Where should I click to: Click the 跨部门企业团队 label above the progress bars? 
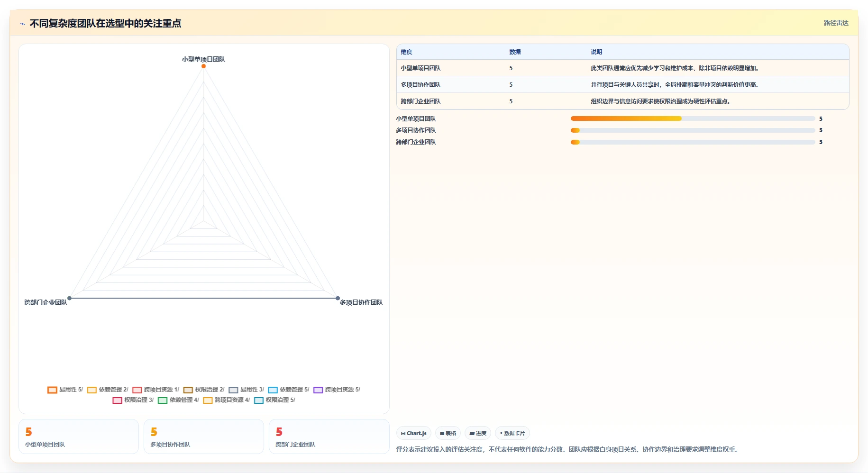[416, 142]
